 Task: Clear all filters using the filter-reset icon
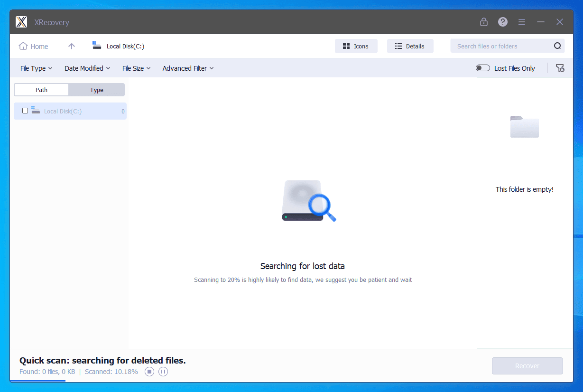pyautogui.click(x=560, y=68)
